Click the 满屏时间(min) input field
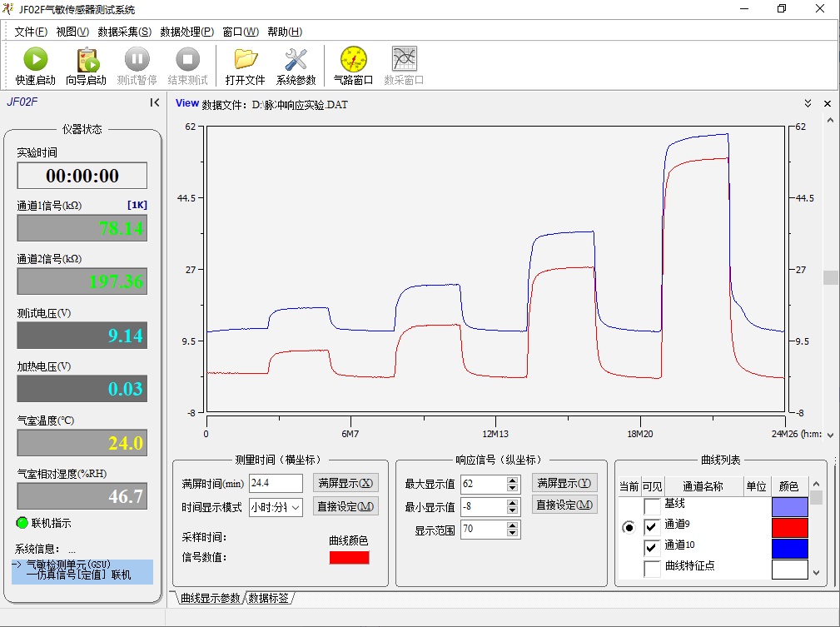840x627 pixels. (x=276, y=484)
